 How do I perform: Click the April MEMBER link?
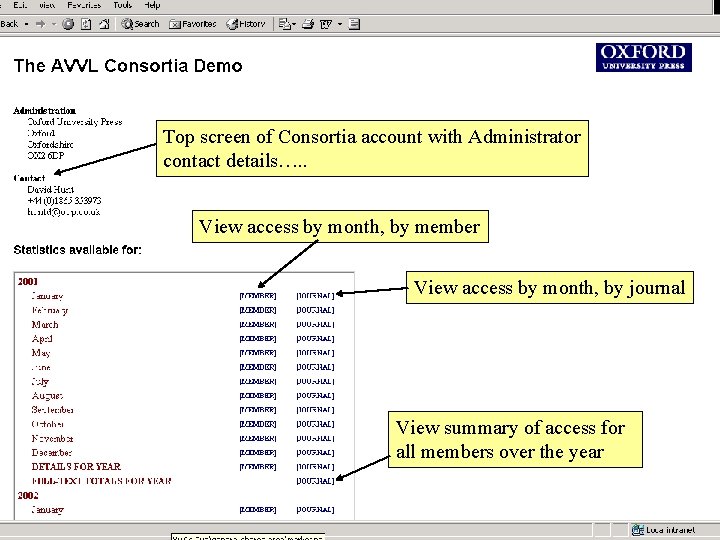(x=258, y=338)
